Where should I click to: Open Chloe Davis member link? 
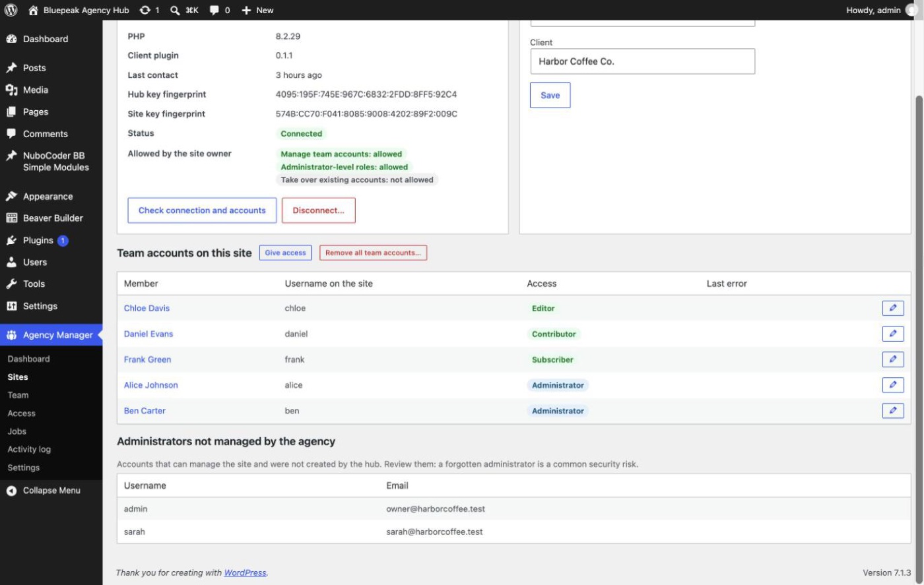[x=147, y=308]
